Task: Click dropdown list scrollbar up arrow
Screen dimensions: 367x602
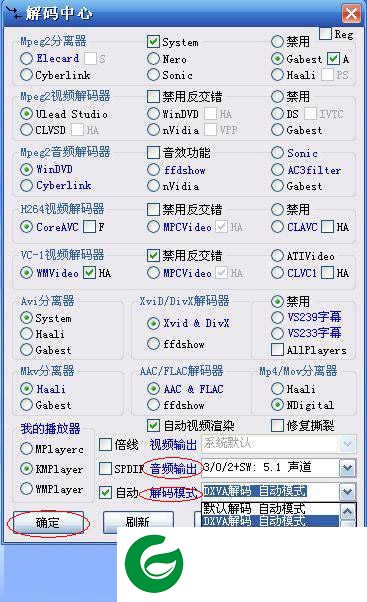Action: 347,511
